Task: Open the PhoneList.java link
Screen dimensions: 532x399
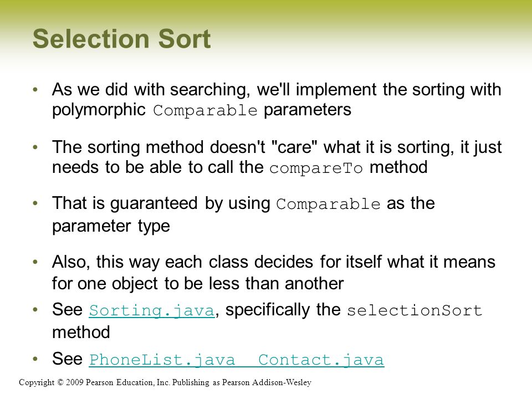Action: pos(162,360)
